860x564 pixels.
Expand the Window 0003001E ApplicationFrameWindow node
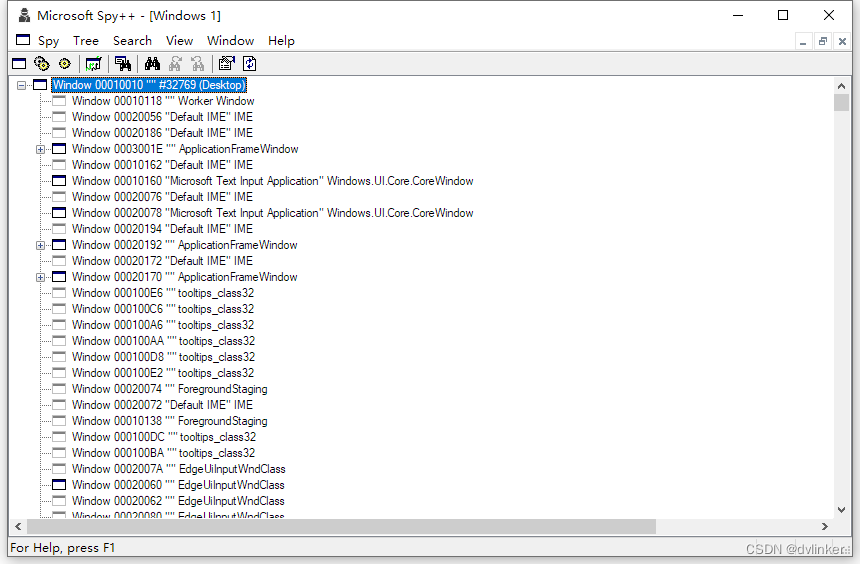(x=40, y=149)
